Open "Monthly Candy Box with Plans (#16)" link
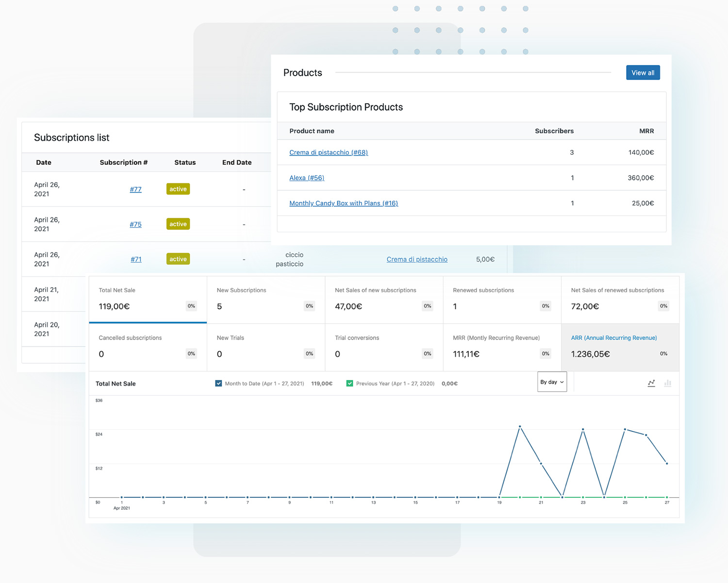Image resolution: width=728 pixels, height=583 pixels. click(x=343, y=203)
